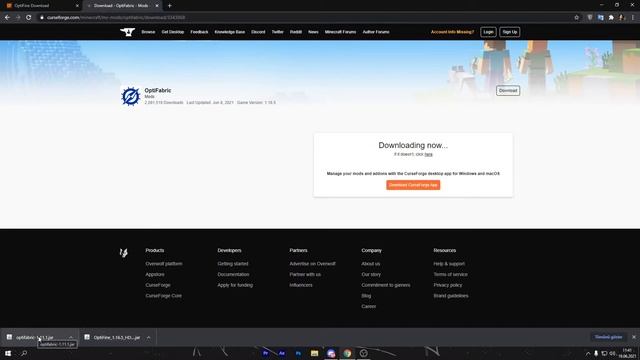Click Reddit in the navbar

[296, 32]
